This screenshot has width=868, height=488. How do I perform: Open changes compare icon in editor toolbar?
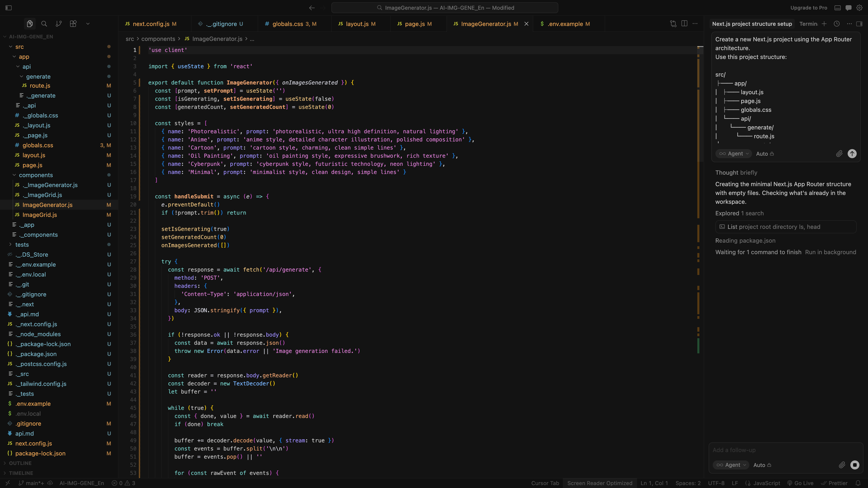click(x=673, y=23)
